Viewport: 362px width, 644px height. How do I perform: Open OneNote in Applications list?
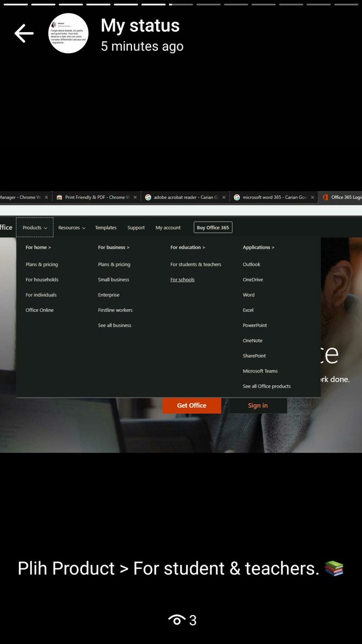253,341
